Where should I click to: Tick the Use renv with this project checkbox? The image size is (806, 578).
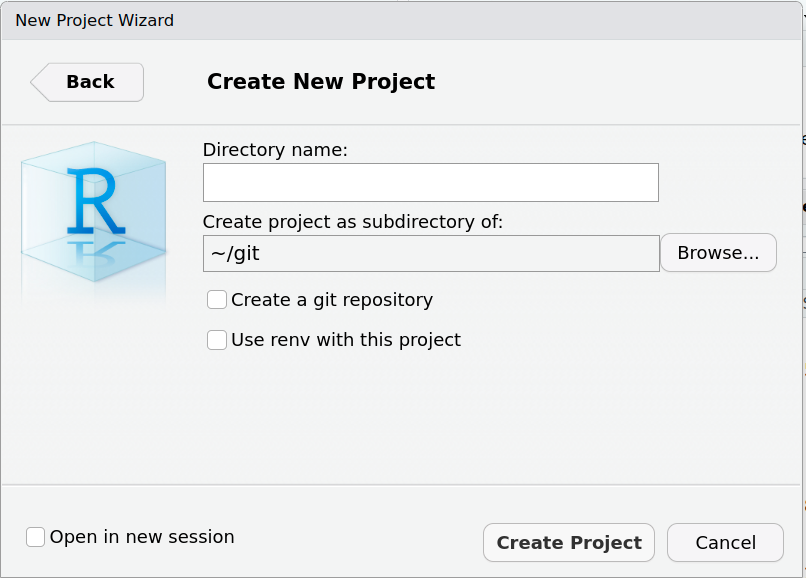[x=217, y=340]
